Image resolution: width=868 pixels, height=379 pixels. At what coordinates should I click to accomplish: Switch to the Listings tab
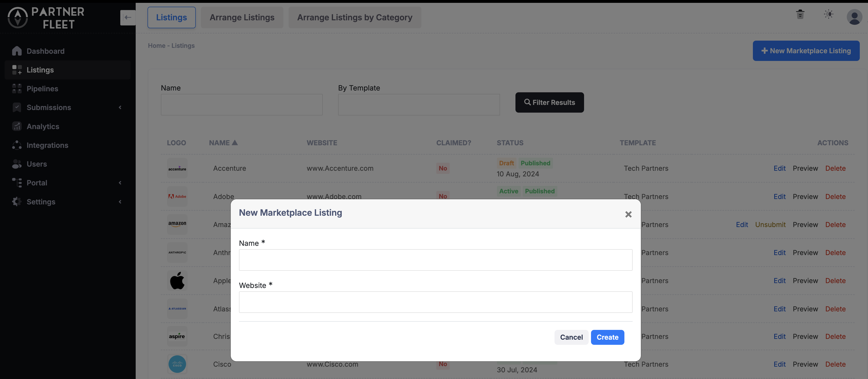click(x=171, y=17)
